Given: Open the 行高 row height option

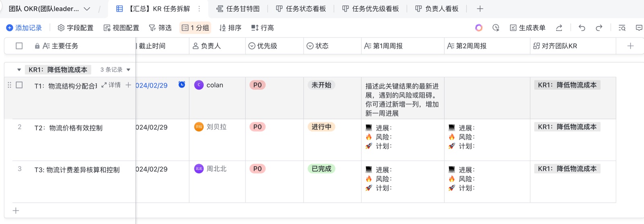Looking at the screenshot, I should click(x=262, y=28).
